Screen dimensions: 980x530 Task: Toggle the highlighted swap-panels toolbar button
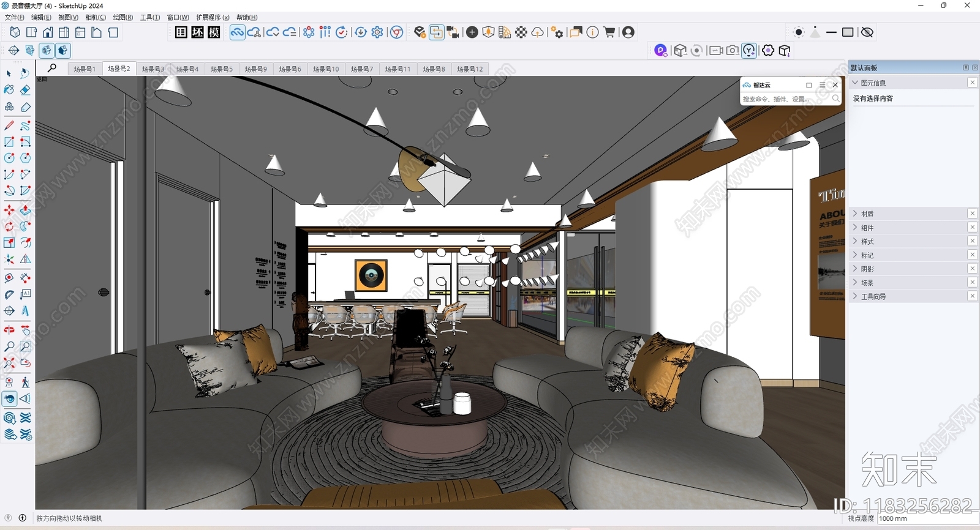pos(436,32)
